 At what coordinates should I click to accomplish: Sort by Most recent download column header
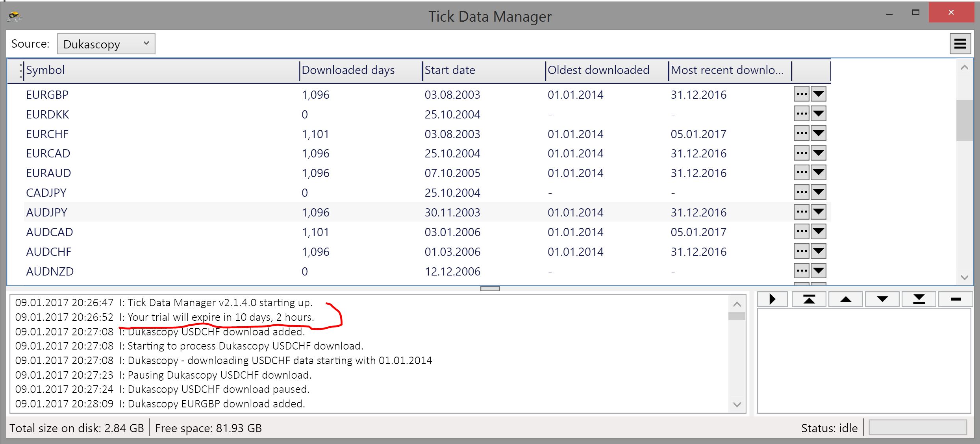click(730, 70)
